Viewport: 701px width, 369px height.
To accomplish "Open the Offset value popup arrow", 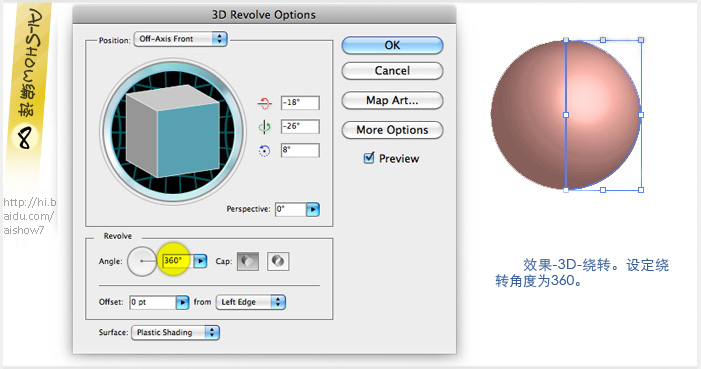I will 182,302.
